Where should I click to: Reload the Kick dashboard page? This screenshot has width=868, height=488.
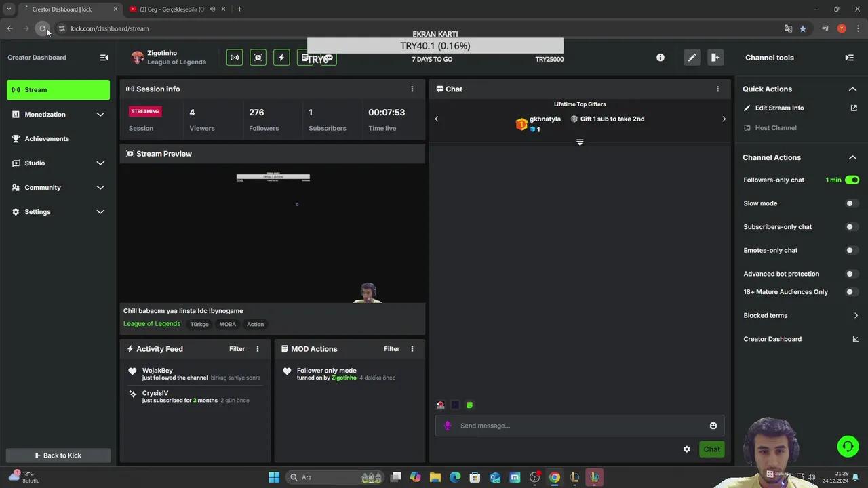(x=42, y=28)
